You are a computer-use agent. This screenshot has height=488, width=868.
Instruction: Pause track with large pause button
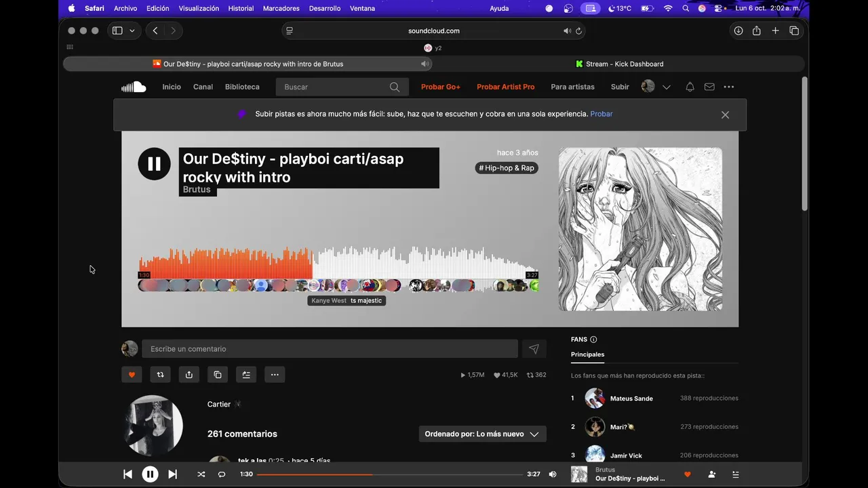(x=154, y=164)
